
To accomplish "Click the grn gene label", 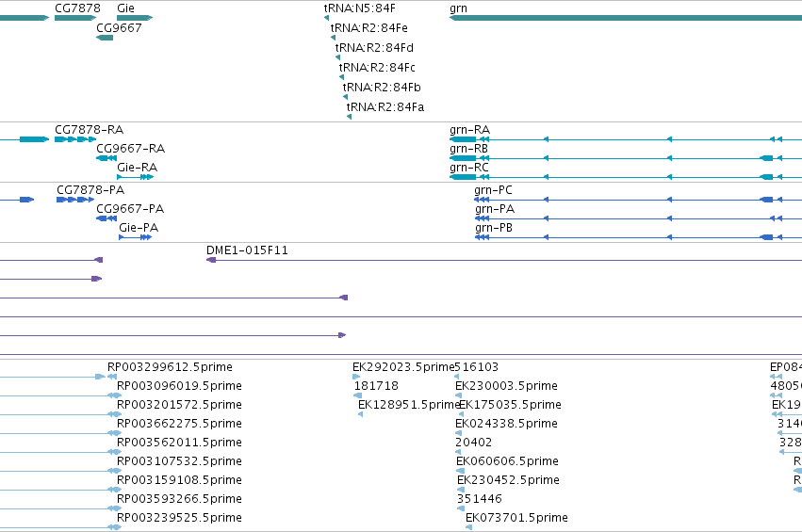I will coord(458,8).
